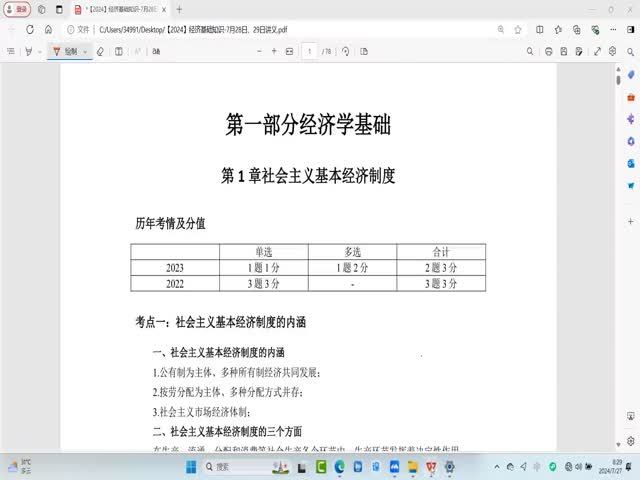
Task: Close the 【2024】经济基础知识 PDF tab
Action: pos(164,10)
